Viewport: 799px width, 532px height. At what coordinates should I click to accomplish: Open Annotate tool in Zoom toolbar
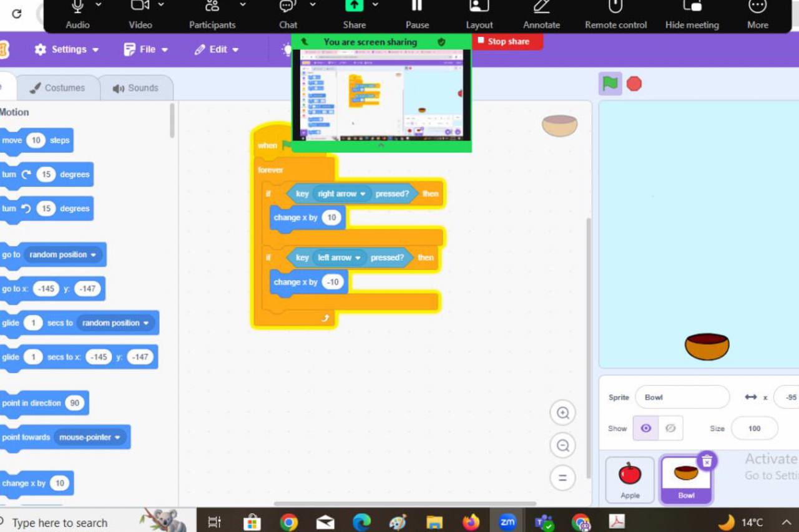pyautogui.click(x=541, y=15)
